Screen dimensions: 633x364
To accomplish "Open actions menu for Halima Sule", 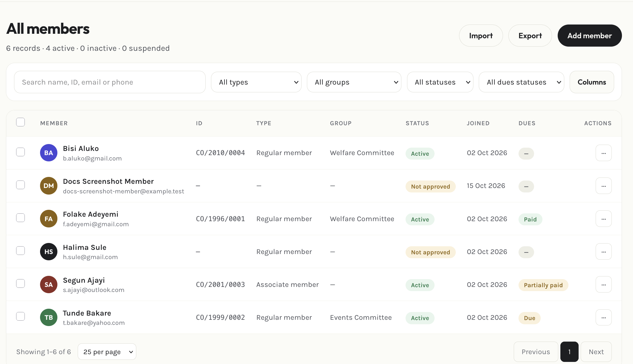I will click(x=603, y=252).
